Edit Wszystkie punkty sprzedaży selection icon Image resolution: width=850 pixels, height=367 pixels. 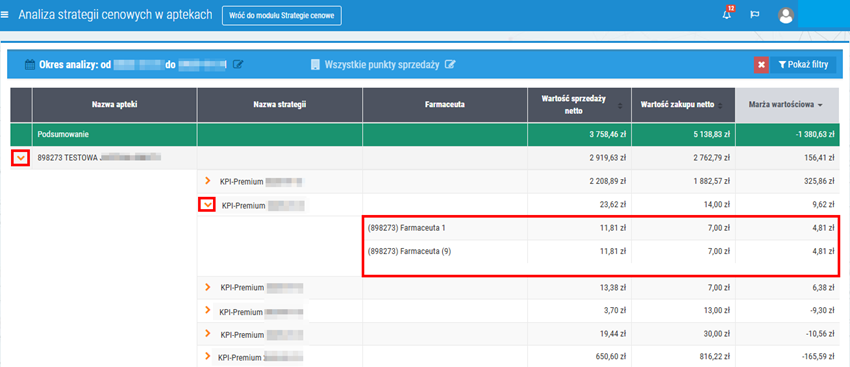click(x=450, y=65)
